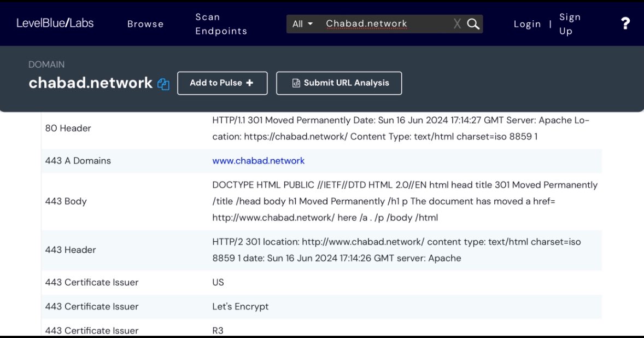Image resolution: width=644 pixels, height=338 pixels.
Task: Follow the www.chabad.network domain link
Action: pos(258,161)
